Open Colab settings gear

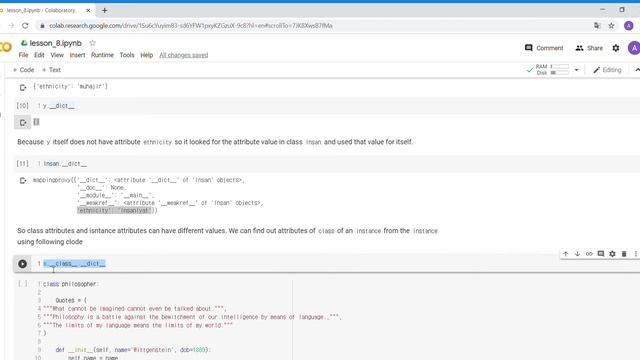(x=616, y=48)
